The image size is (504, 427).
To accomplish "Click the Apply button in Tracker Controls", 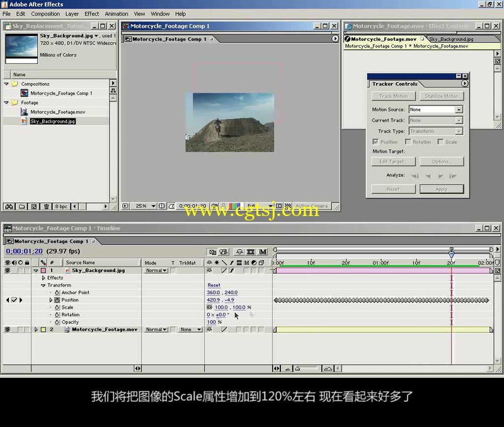I will 442,189.
